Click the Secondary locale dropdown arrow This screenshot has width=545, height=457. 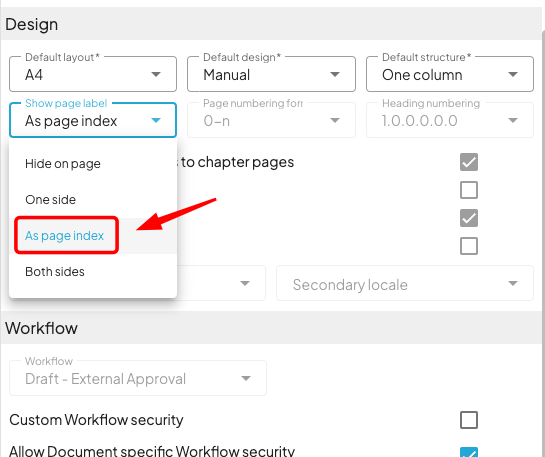513,283
